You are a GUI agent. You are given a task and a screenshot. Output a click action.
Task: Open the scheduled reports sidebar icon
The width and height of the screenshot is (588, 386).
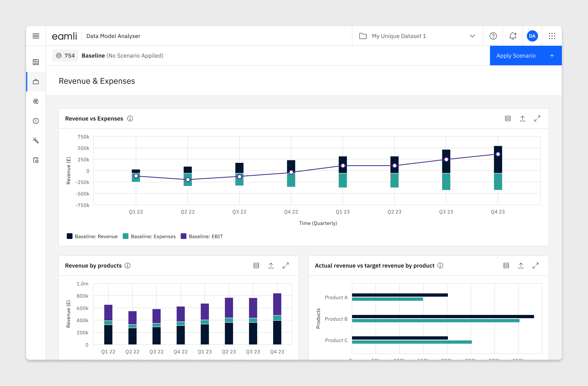(36, 160)
